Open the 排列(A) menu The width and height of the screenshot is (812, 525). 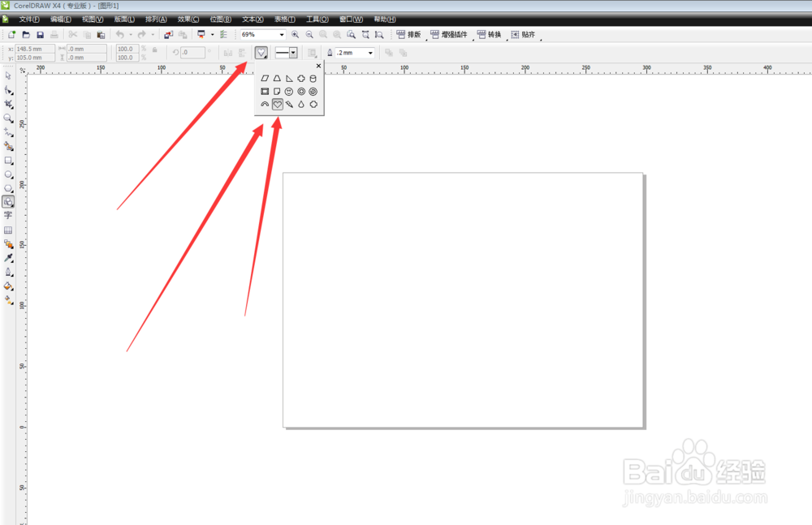156,19
